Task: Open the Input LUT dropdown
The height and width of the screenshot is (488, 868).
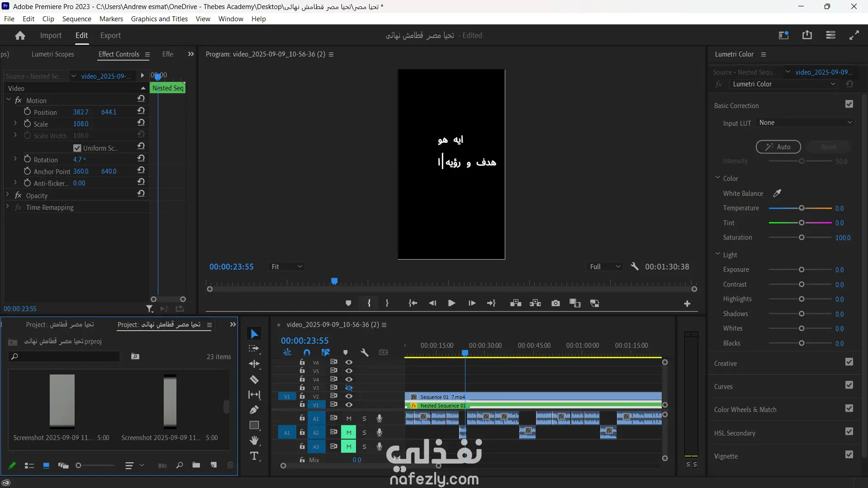Action: pyautogui.click(x=805, y=123)
